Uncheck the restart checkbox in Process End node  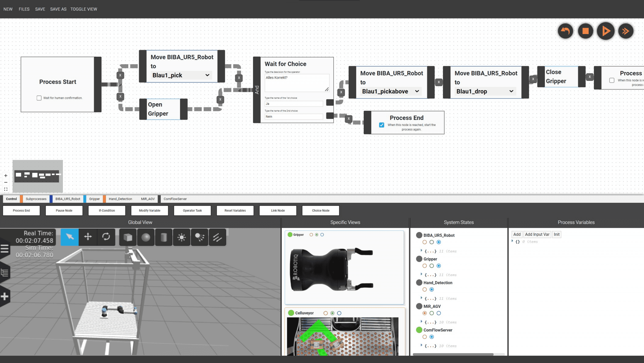coord(381,125)
